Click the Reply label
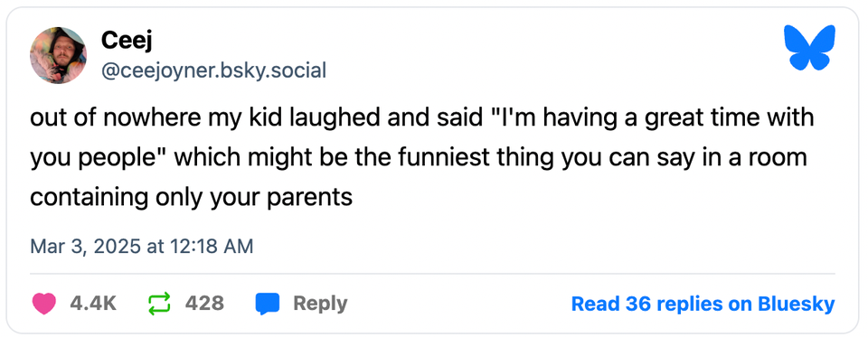Viewport: 868px width, 337px height. tap(320, 304)
